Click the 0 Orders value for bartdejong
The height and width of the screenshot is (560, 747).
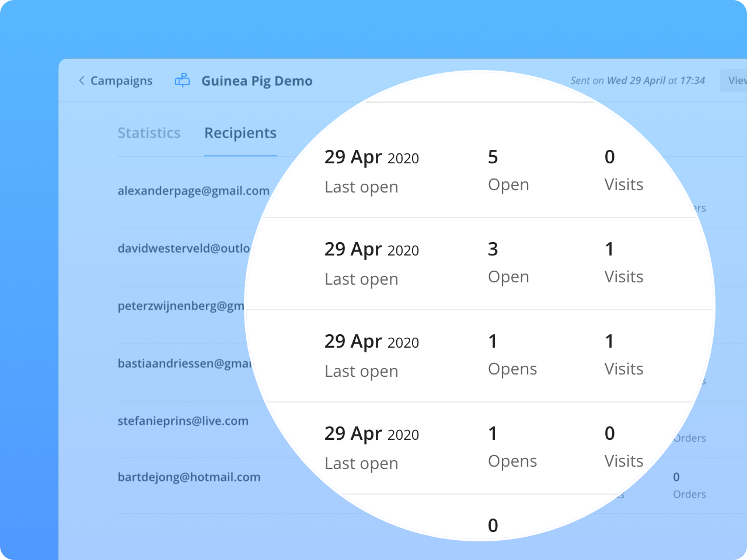[x=676, y=477]
